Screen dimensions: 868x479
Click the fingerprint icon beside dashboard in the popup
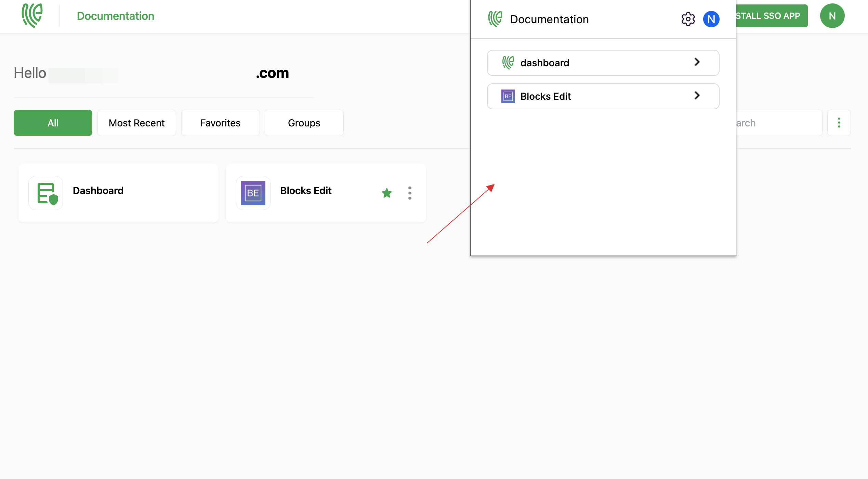508,63
